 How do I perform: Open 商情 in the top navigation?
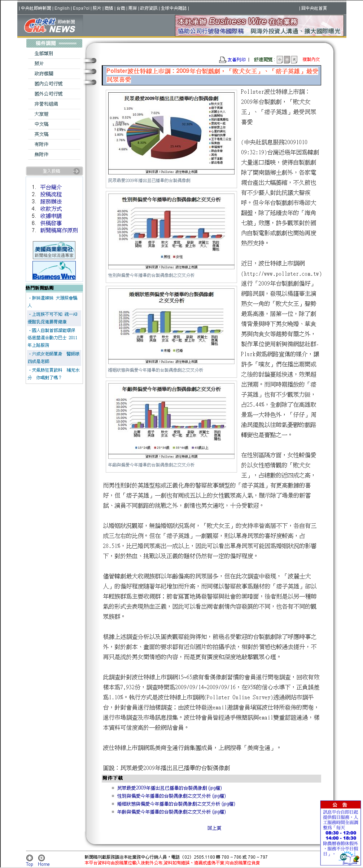click(x=109, y=8)
